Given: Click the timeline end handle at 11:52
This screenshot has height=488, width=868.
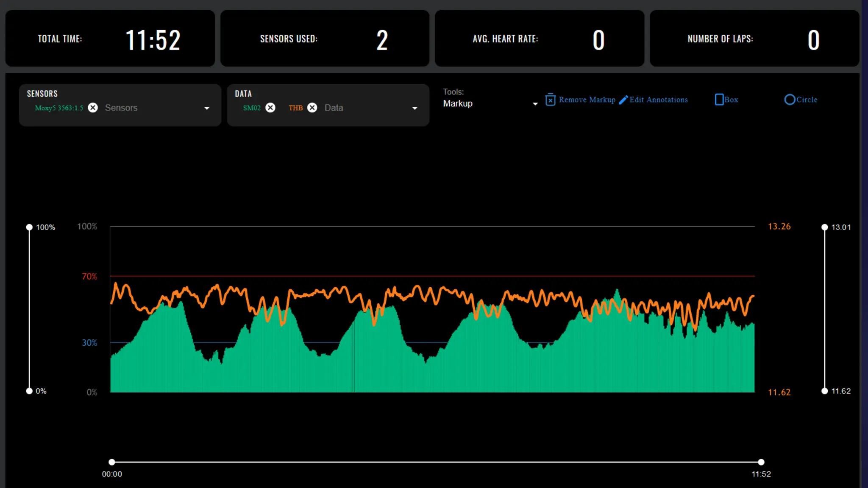Looking at the screenshot, I should point(761,462).
